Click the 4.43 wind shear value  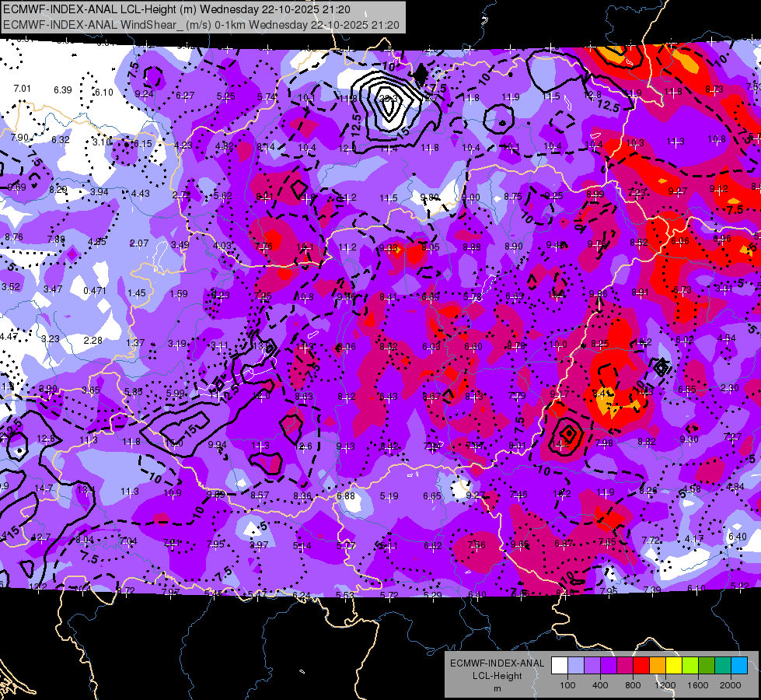(x=141, y=194)
